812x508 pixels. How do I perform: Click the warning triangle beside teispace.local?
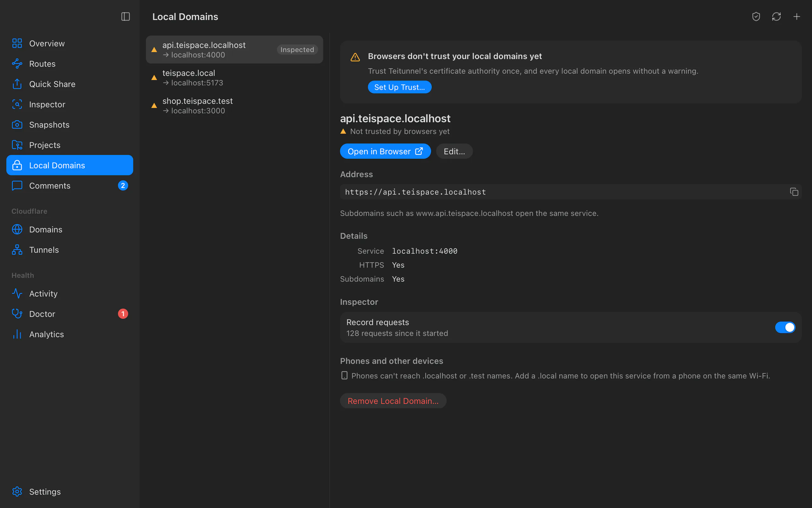(x=154, y=77)
